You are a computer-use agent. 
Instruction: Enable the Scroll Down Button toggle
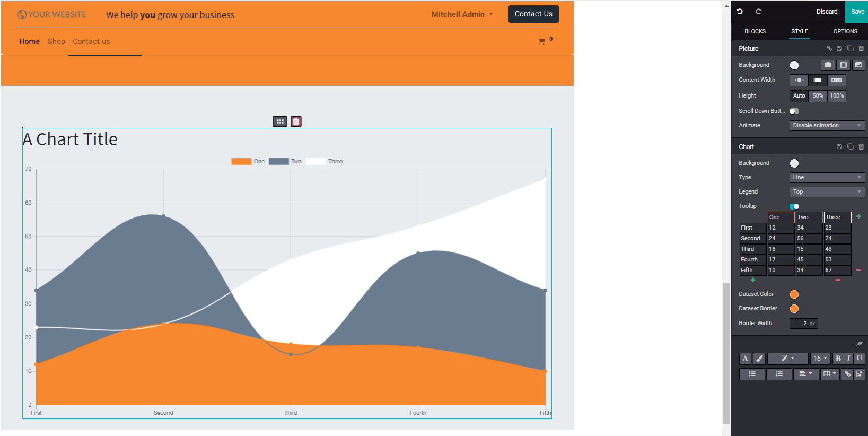pyautogui.click(x=794, y=111)
